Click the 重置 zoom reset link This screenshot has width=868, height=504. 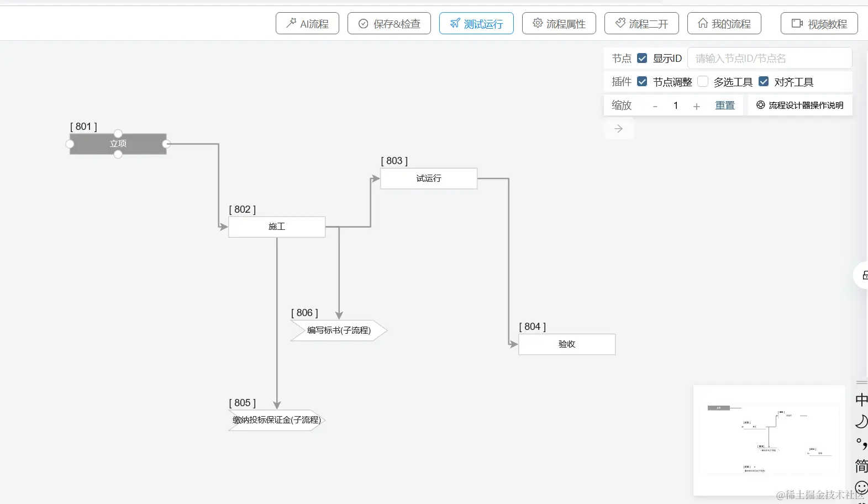pos(725,106)
